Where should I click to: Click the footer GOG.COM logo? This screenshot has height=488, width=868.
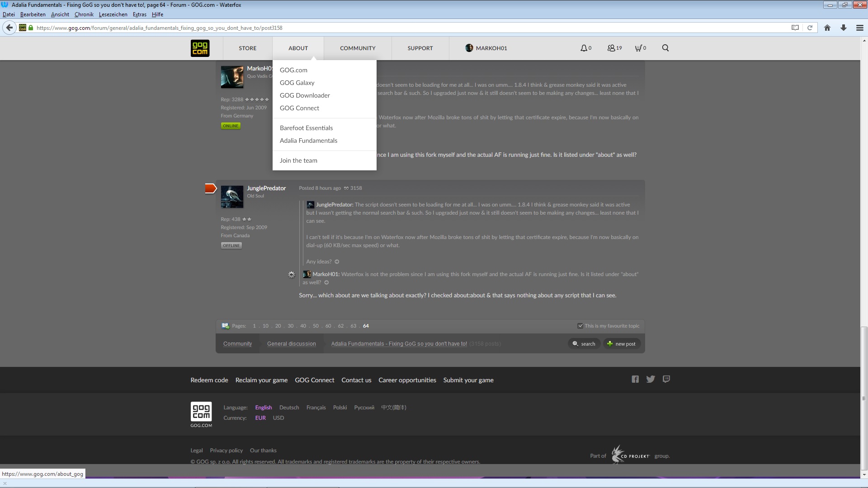tap(201, 414)
